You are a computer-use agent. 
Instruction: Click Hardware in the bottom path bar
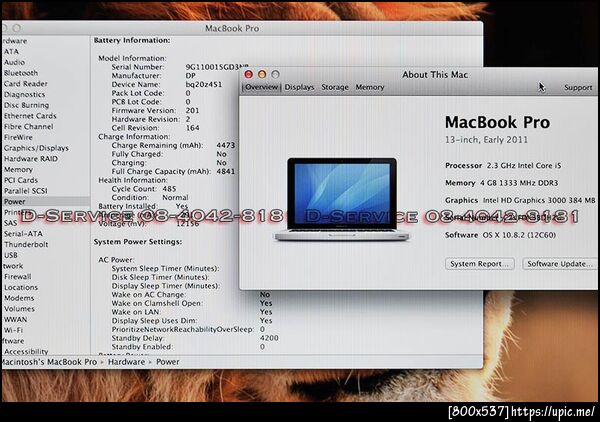[126, 362]
